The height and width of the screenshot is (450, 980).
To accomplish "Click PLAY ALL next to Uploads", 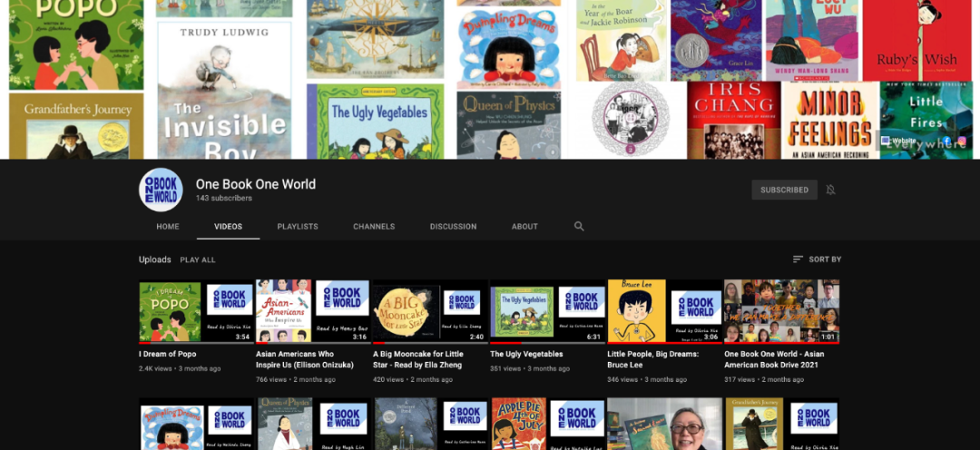I will pyautogui.click(x=198, y=260).
